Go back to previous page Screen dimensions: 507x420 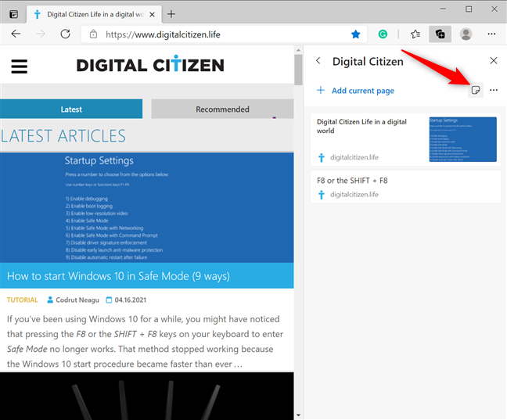(x=16, y=34)
